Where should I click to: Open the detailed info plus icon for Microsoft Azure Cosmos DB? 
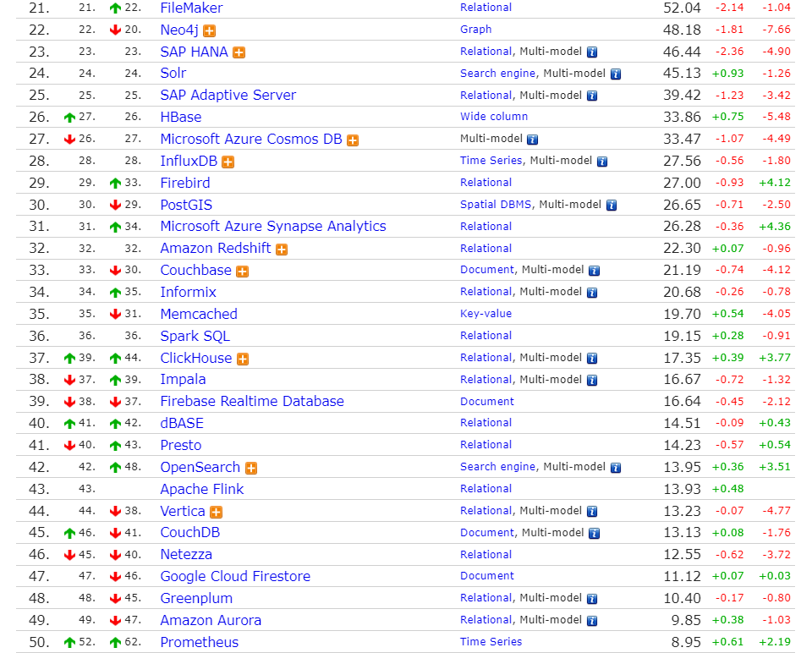tap(353, 140)
